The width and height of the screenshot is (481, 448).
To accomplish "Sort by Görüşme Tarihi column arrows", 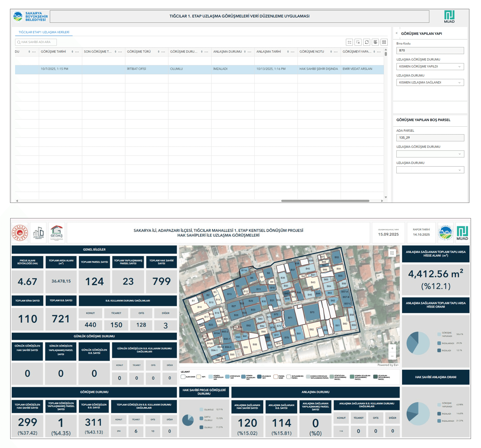I will pyautogui.click(x=72, y=52).
